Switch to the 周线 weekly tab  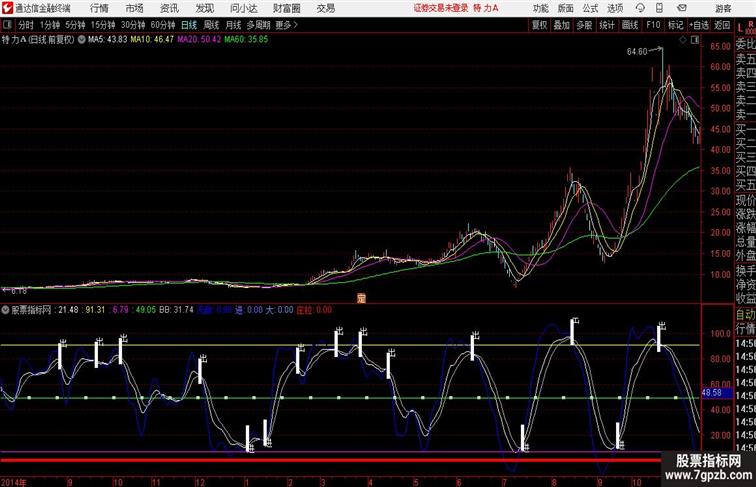[211, 25]
